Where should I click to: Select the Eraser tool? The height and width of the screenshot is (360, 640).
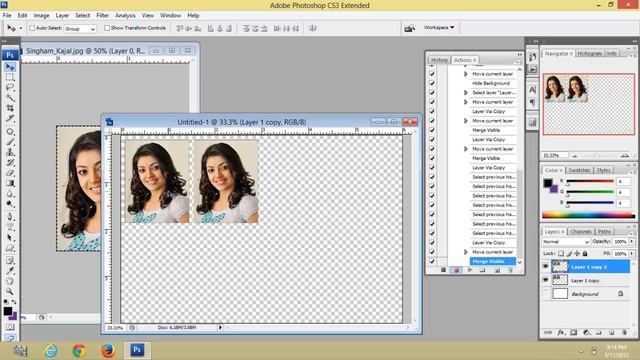coord(10,173)
